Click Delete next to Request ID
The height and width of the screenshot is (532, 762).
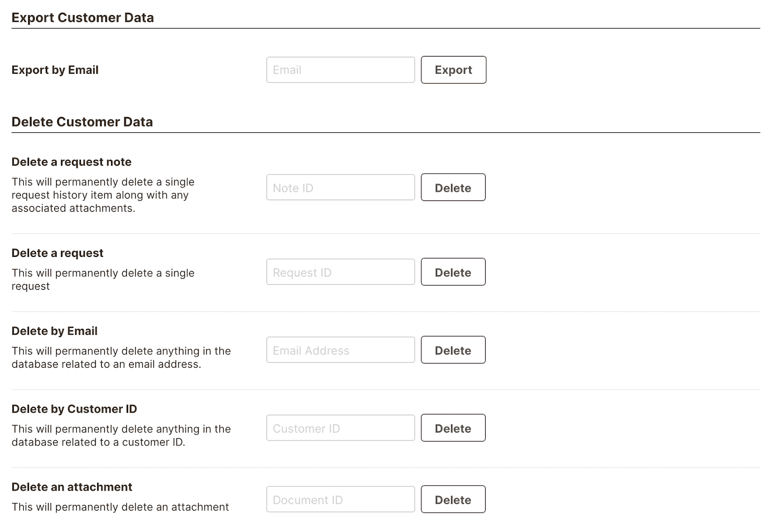453,272
